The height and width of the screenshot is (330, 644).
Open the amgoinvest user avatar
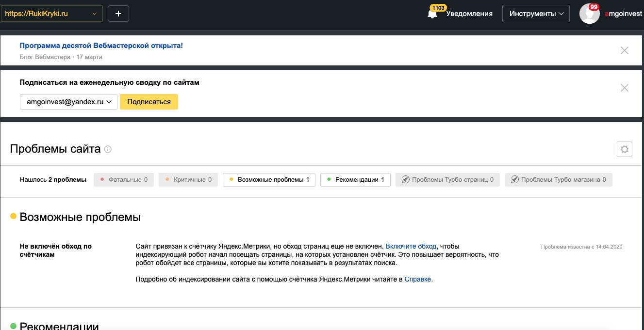coord(589,14)
